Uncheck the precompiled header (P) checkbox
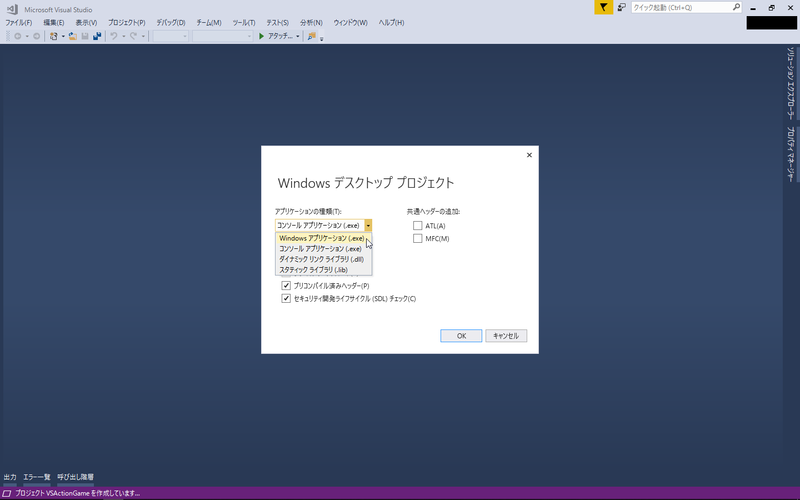Viewport: 800px width, 500px height. point(286,286)
